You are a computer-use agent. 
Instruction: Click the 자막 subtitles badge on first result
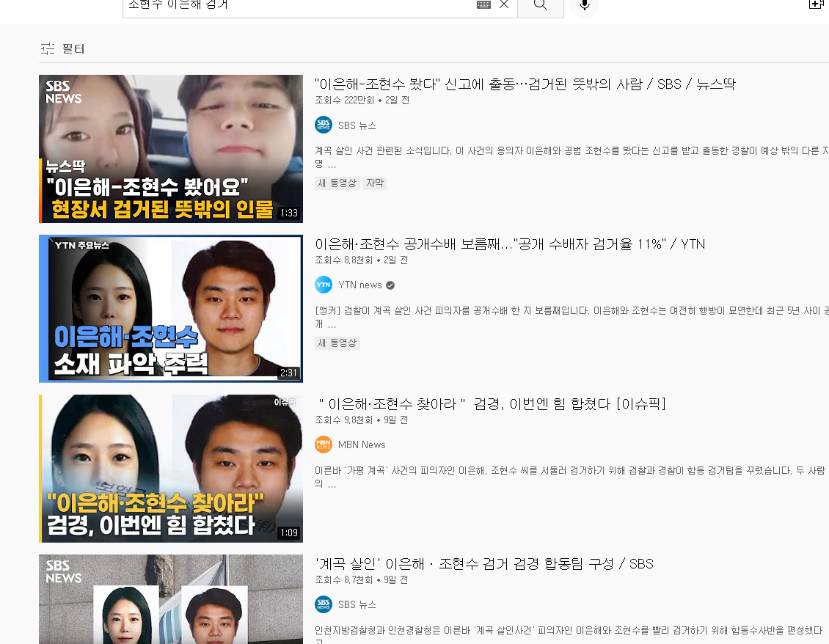coord(375,183)
